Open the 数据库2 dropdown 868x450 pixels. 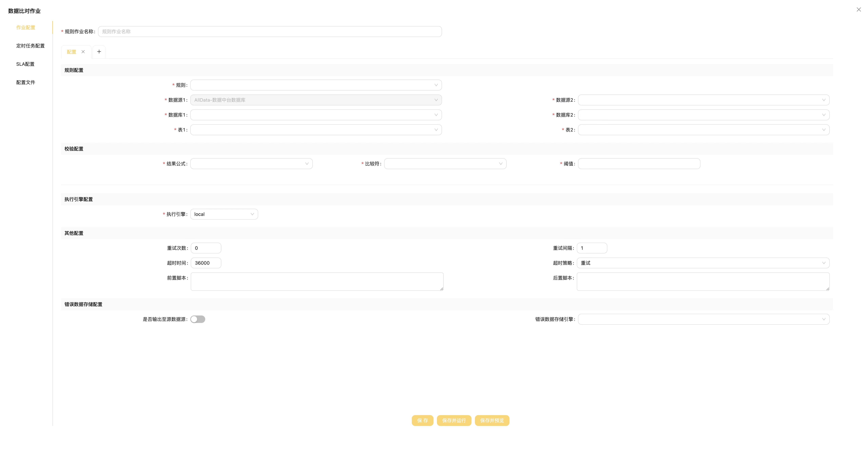(703, 115)
